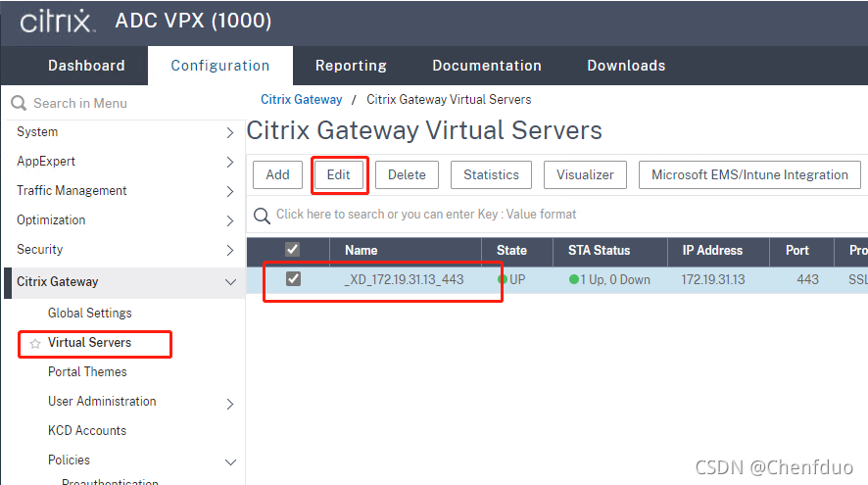Screen dimensions: 868x485
Task: Open Statistics for the virtual server
Action: [491, 175]
